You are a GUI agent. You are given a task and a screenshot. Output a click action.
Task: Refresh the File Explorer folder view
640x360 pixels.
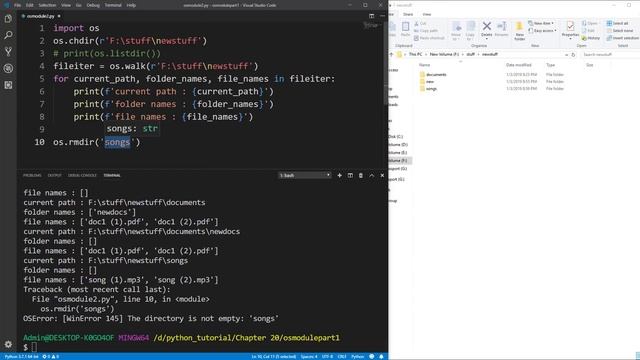[573, 54]
